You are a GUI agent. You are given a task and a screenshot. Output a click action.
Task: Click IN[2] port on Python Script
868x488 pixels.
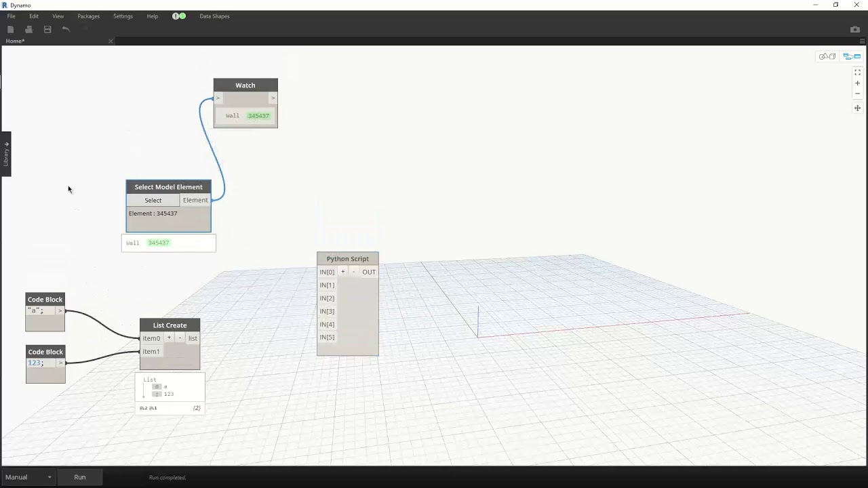[327, 298]
